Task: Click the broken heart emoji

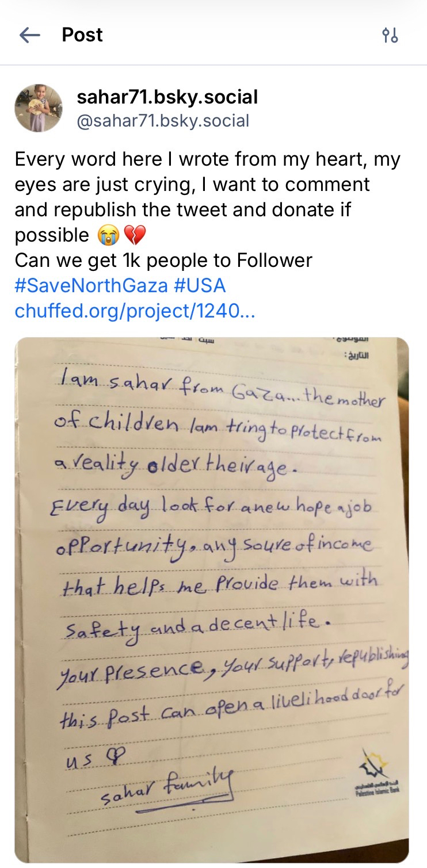Action: [135, 235]
